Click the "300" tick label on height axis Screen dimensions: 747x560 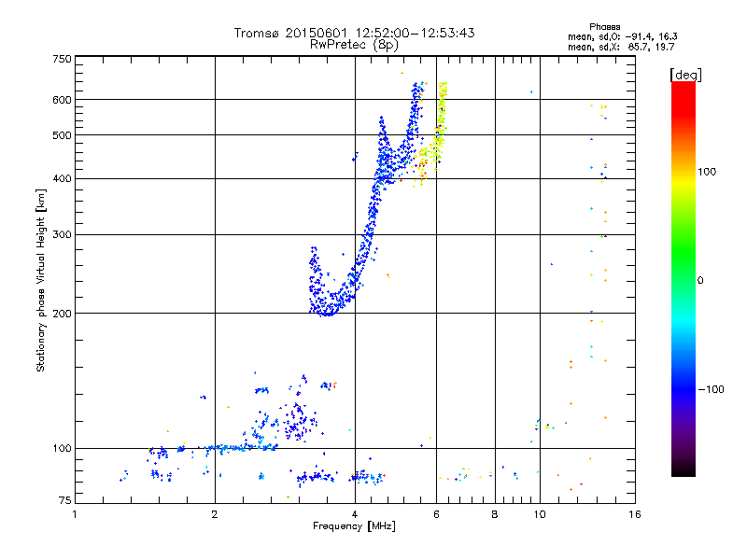[63, 235]
